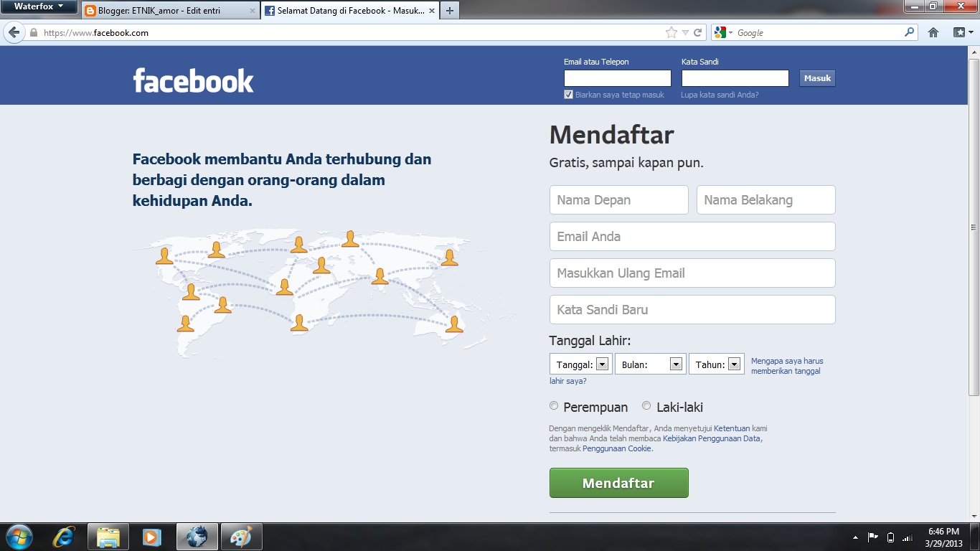980x551 pixels.
Task: Open Windows Start orb
Action: [19, 537]
